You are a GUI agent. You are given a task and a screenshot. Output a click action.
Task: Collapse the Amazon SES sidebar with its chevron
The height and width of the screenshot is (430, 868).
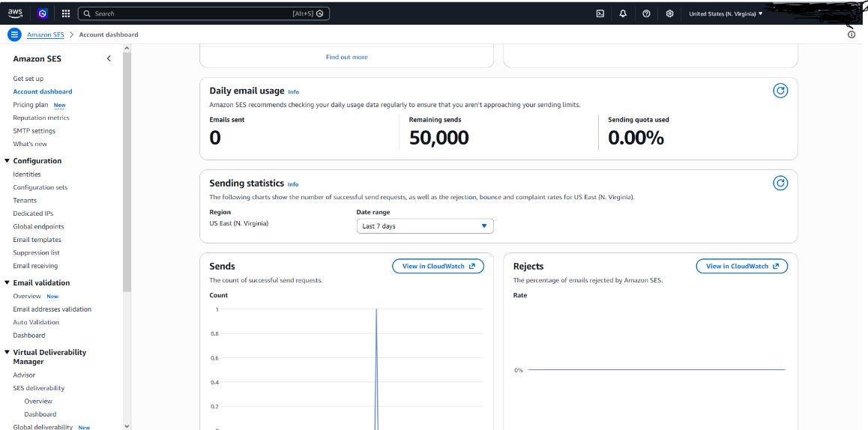coord(109,58)
